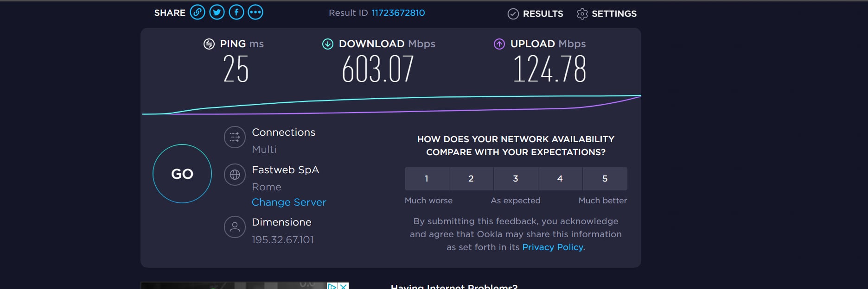
Task: Click the upload arrow icon
Action: [x=499, y=44]
